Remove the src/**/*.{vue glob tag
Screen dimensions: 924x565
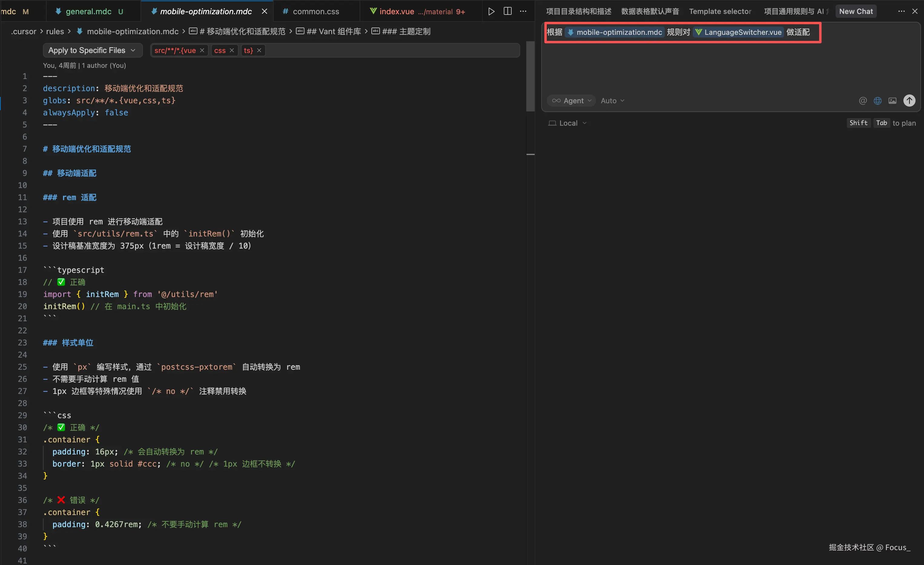pos(202,50)
